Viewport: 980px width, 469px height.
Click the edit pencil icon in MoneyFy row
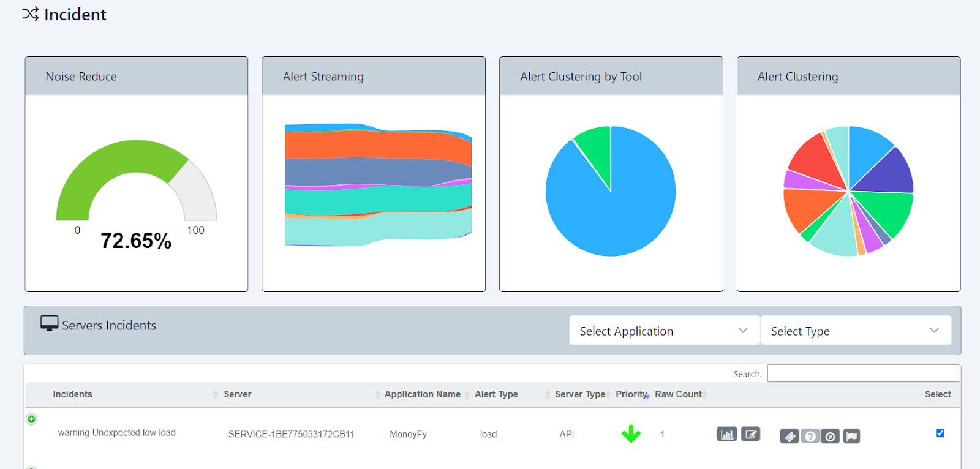pos(750,434)
